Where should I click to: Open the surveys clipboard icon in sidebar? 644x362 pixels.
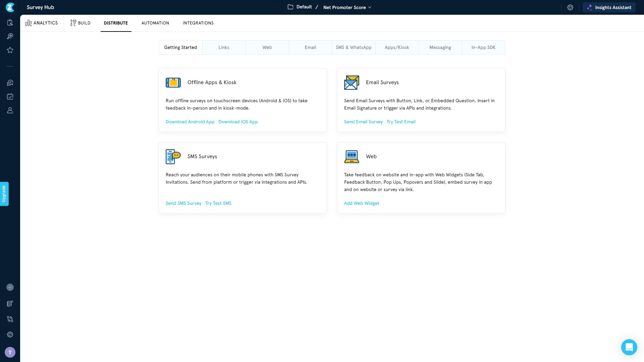click(x=10, y=22)
